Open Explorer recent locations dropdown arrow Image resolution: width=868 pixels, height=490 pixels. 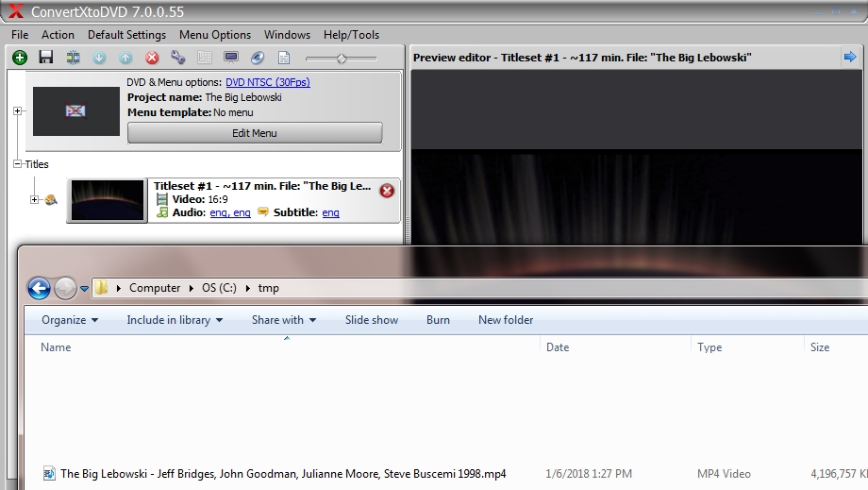click(84, 289)
